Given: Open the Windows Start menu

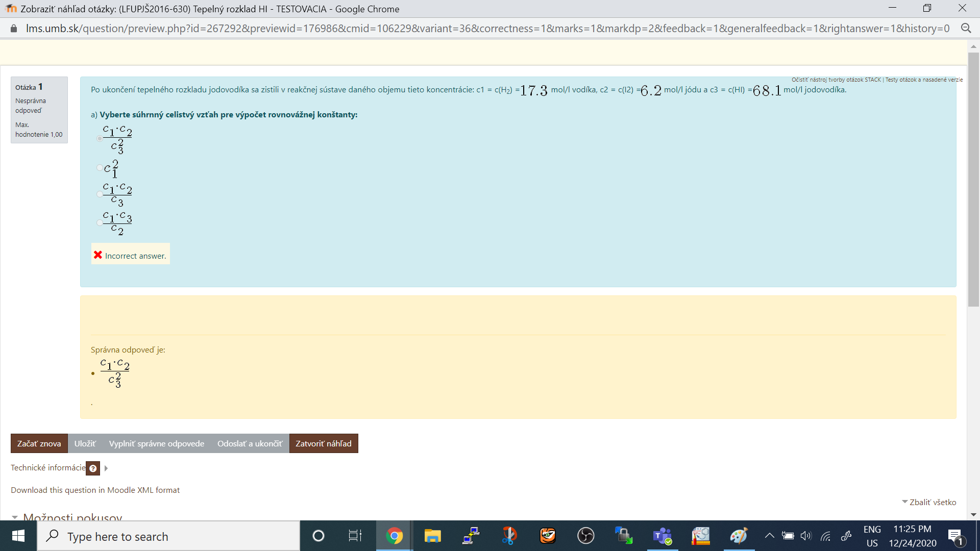Looking at the screenshot, I should point(18,536).
